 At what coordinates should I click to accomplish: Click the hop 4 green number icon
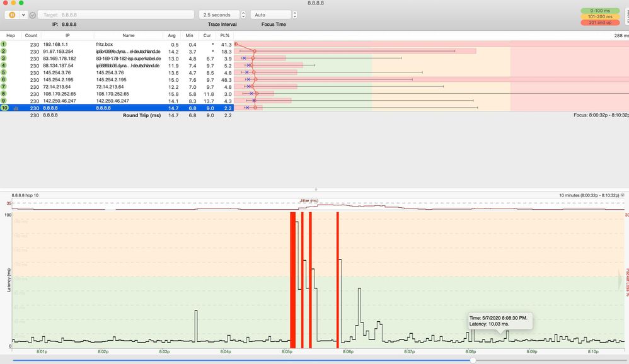click(x=4, y=65)
